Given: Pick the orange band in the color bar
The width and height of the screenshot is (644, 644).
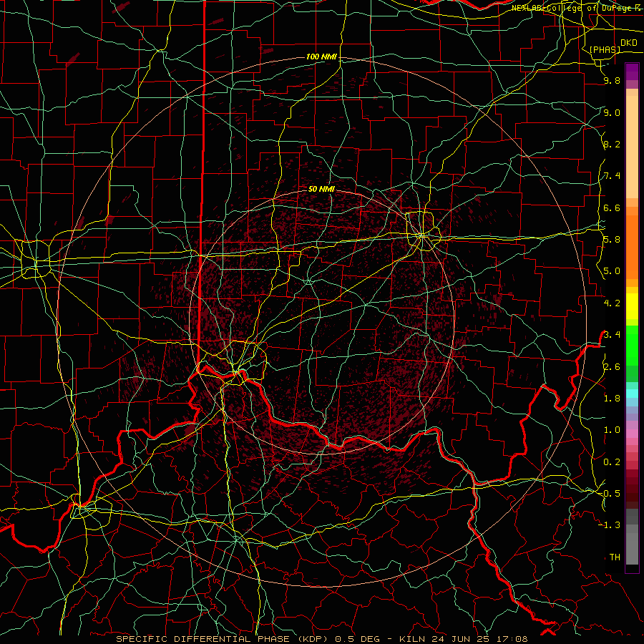Looking at the screenshot, I should (x=632, y=246).
